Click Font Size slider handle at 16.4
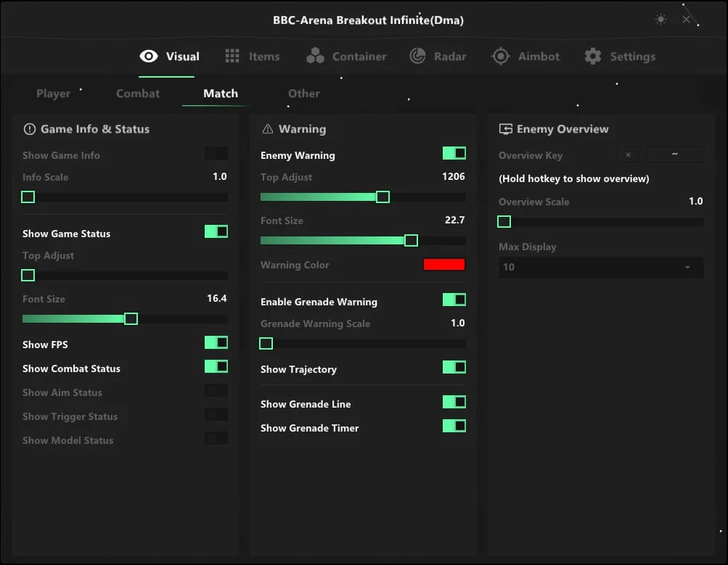The image size is (728, 565). [131, 318]
